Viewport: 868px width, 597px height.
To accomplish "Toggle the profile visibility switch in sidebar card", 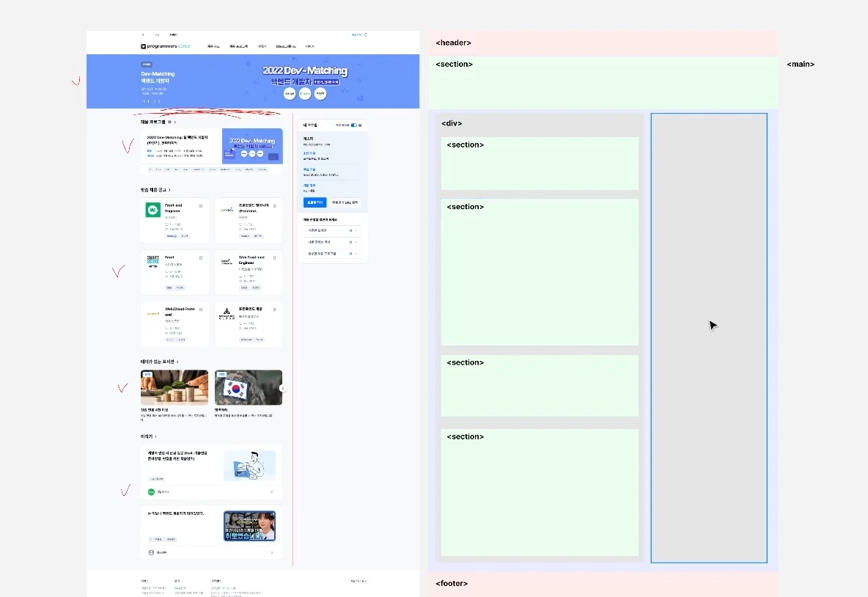I will (x=354, y=125).
